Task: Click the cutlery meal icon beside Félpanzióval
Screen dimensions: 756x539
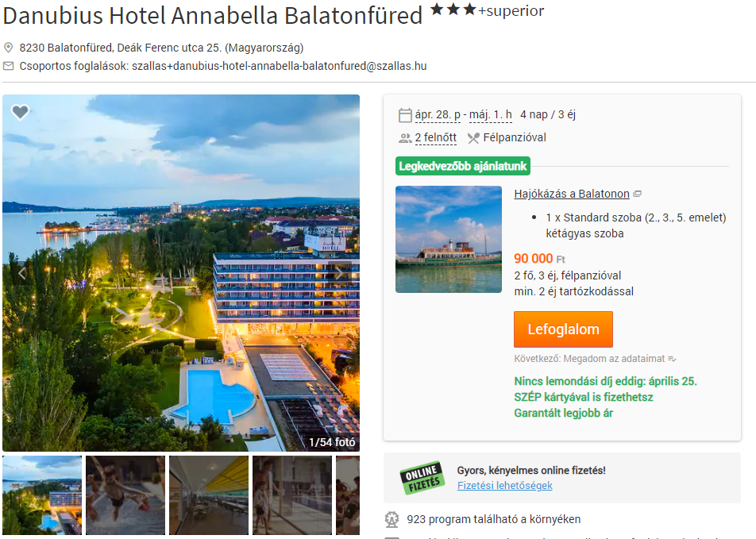Action: [x=473, y=138]
